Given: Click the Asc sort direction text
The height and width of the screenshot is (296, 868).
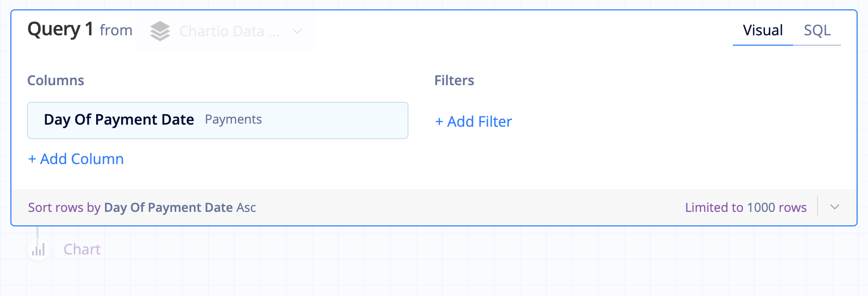Looking at the screenshot, I should (x=246, y=208).
